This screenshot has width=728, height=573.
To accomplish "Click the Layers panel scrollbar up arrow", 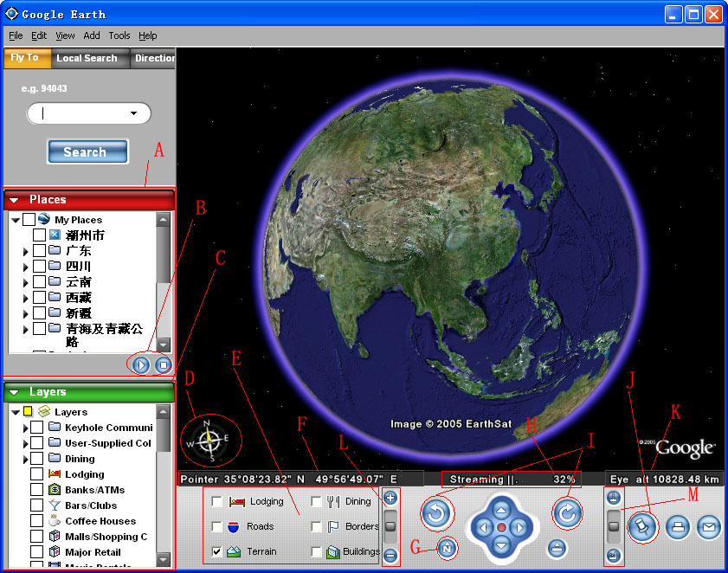I will pyautogui.click(x=163, y=411).
